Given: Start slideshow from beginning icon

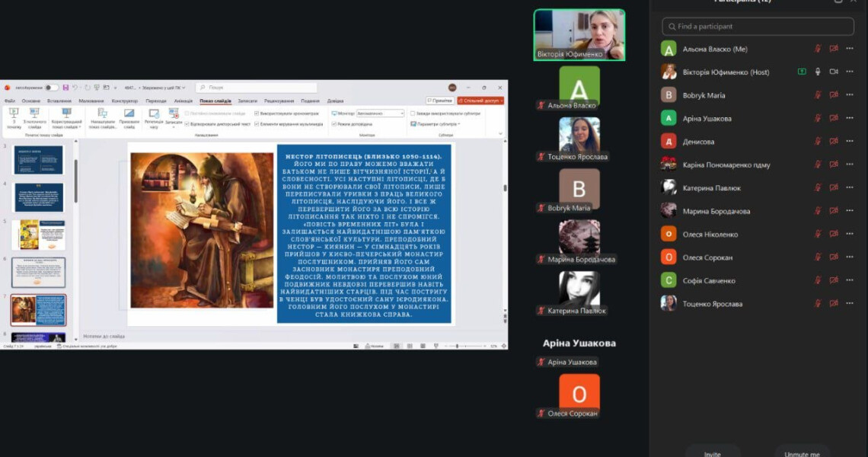Looking at the screenshot, I should pyautogui.click(x=14, y=115).
